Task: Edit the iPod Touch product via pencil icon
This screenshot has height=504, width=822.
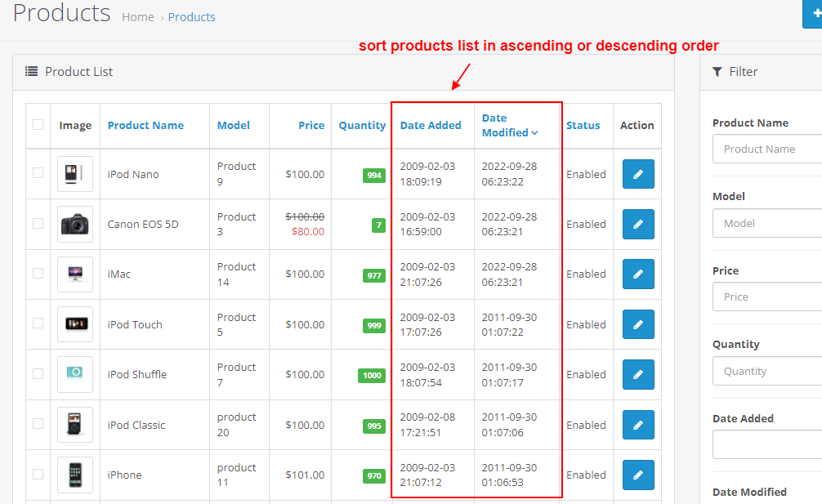Action: [637, 324]
